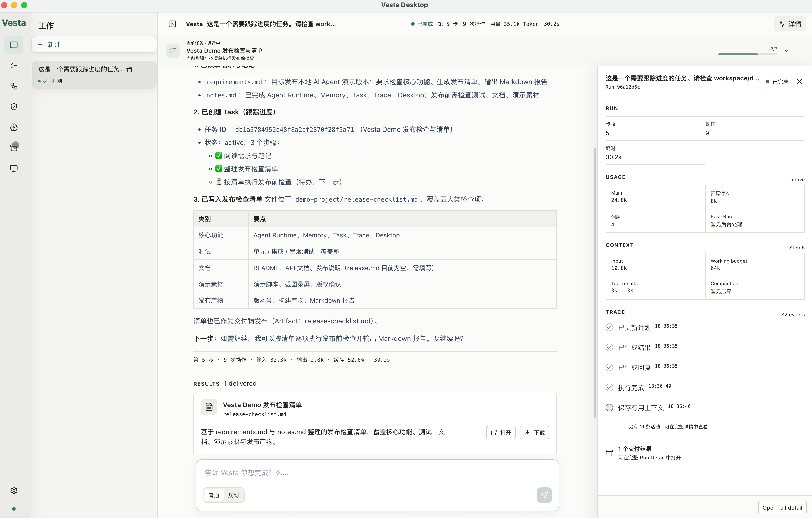View more activity via 另有 11 条活动
This screenshot has width=812, height=518.
pos(668,427)
